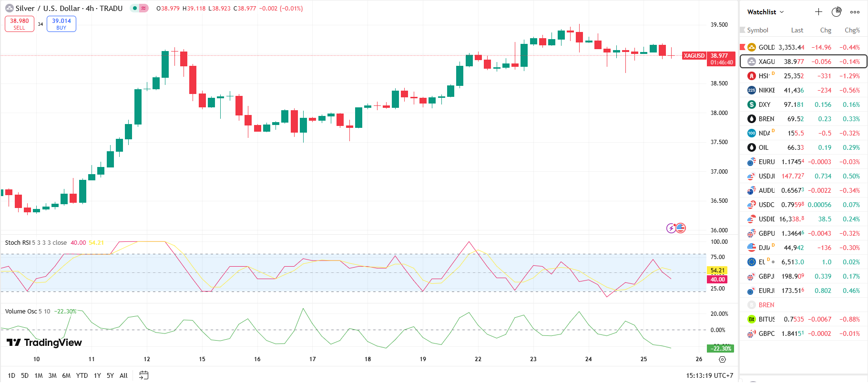Select the YTD time range tab
The width and height of the screenshot is (868, 385).
(82, 375)
